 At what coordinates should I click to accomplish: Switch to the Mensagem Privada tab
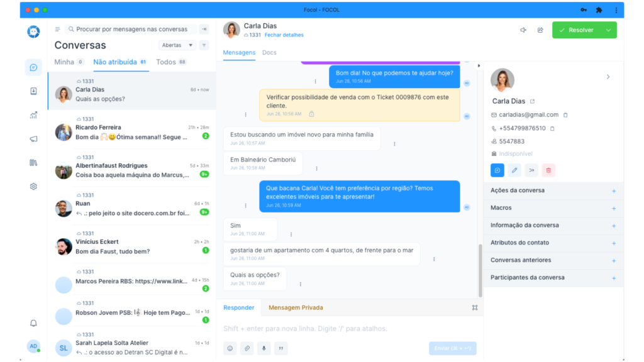coord(296,308)
